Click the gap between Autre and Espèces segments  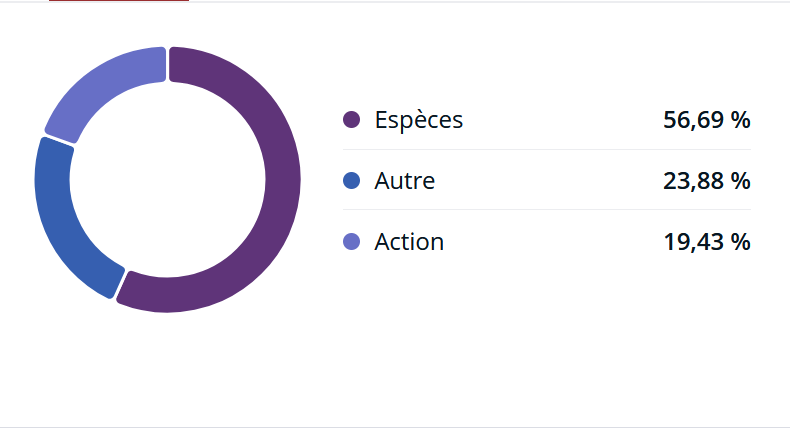coord(120,285)
